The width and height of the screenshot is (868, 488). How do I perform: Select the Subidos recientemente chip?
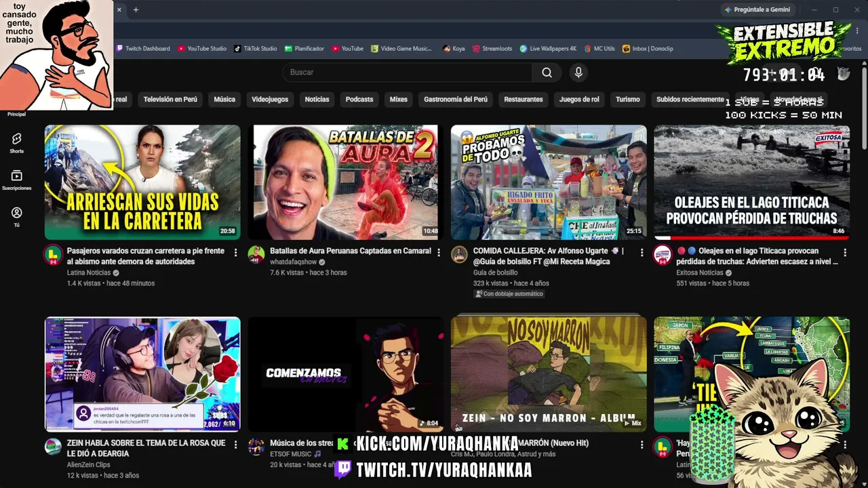pyautogui.click(x=690, y=100)
